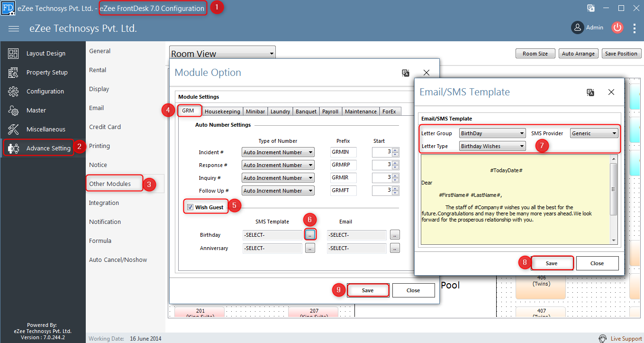This screenshot has width=644, height=343.
Task: Toggle the Wish Guest checkbox
Action: 190,207
